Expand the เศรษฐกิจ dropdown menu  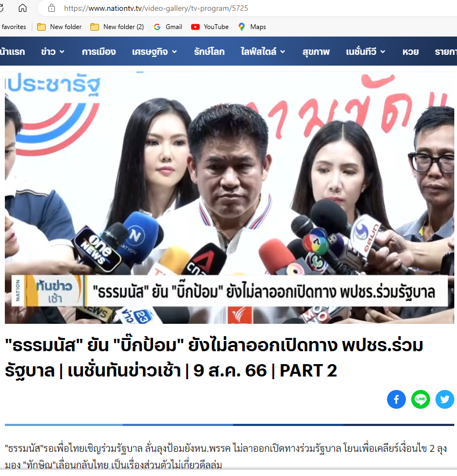(154, 52)
